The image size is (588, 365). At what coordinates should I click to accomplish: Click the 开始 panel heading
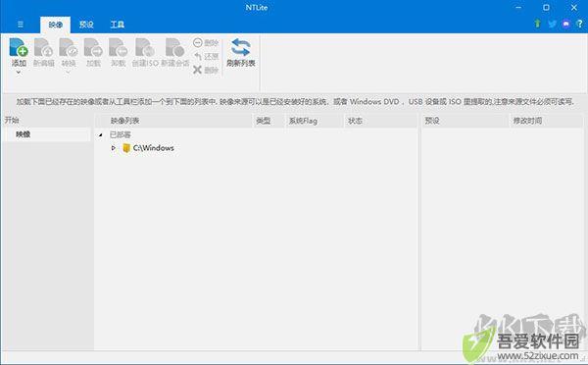click(x=12, y=120)
